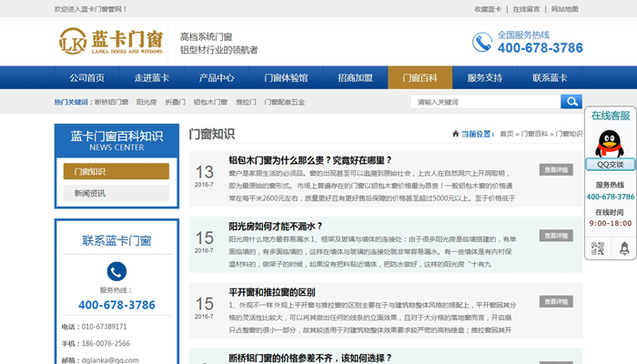Image resolution: width=637 pixels, height=364 pixels.
Task: Click hot keyword 门窗配套五金
Action: click(x=284, y=102)
